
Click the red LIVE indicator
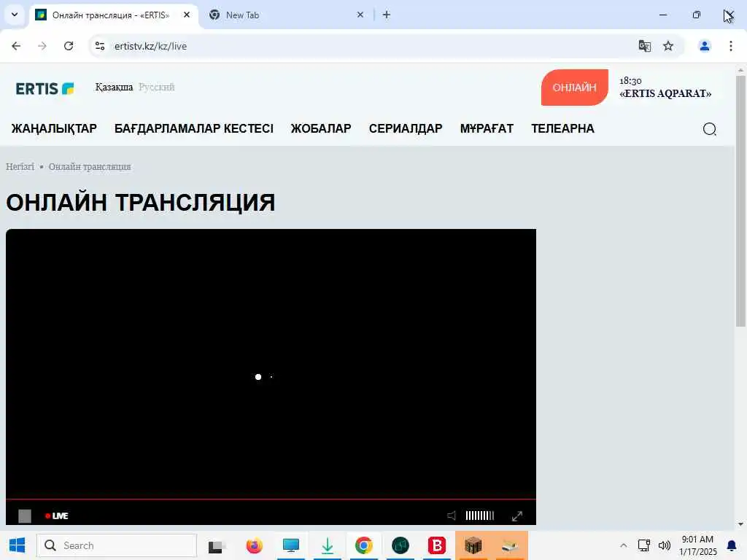(x=56, y=516)
